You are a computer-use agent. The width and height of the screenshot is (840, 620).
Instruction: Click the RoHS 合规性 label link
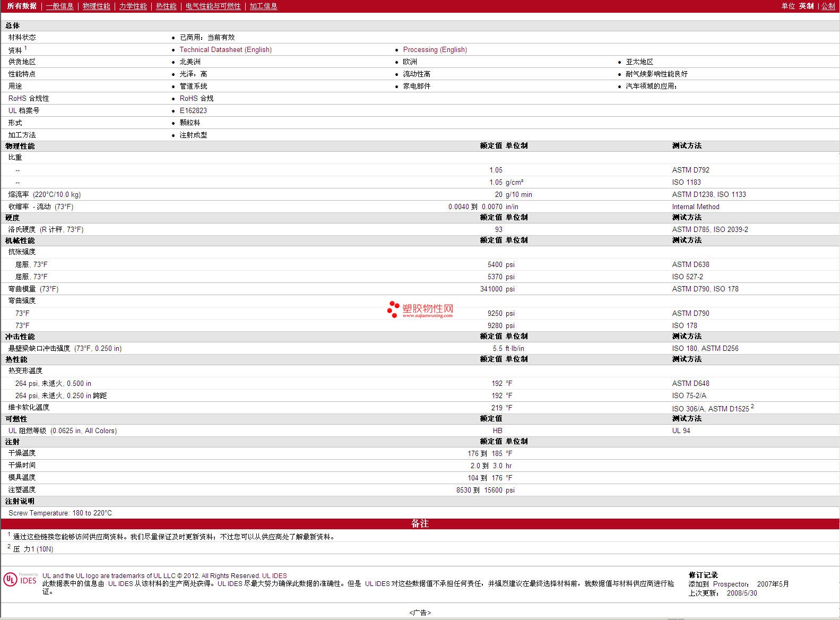(x=29, y=99)
